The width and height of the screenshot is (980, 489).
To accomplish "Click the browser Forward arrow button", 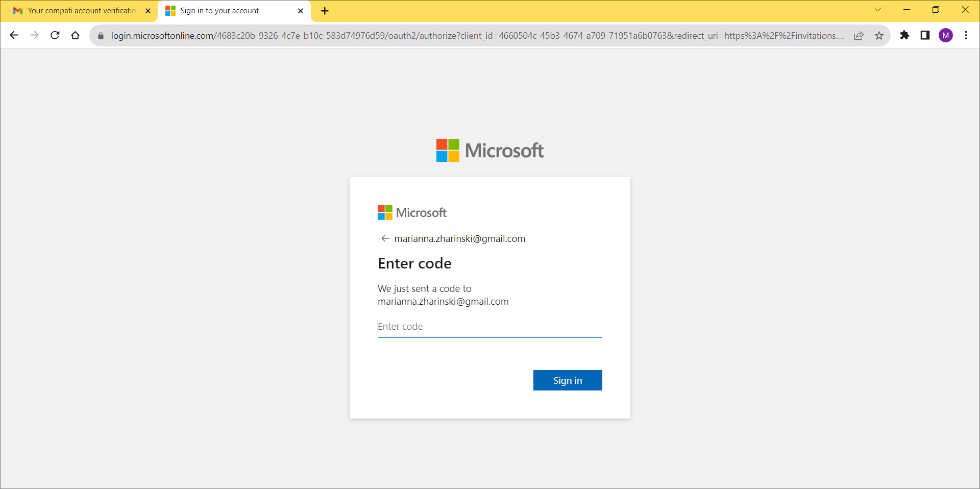I will (34, 35).
